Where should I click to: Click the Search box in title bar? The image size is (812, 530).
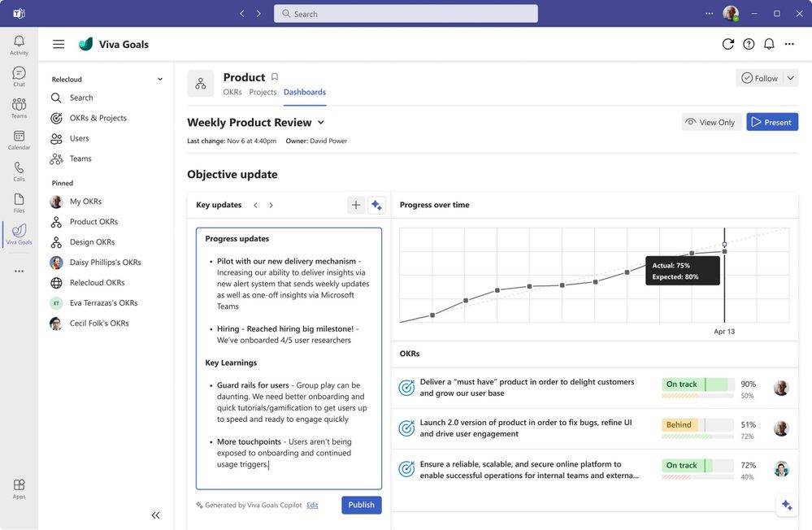coord(406,14)
